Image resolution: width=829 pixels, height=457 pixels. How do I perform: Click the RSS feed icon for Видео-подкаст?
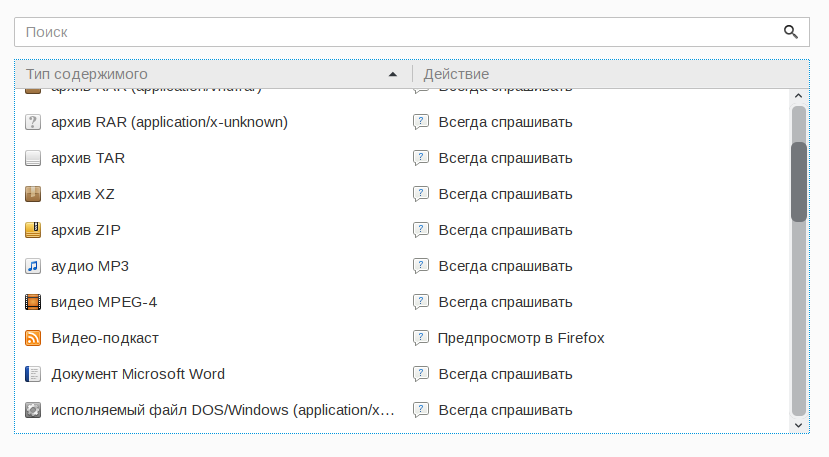pos(33,338)
